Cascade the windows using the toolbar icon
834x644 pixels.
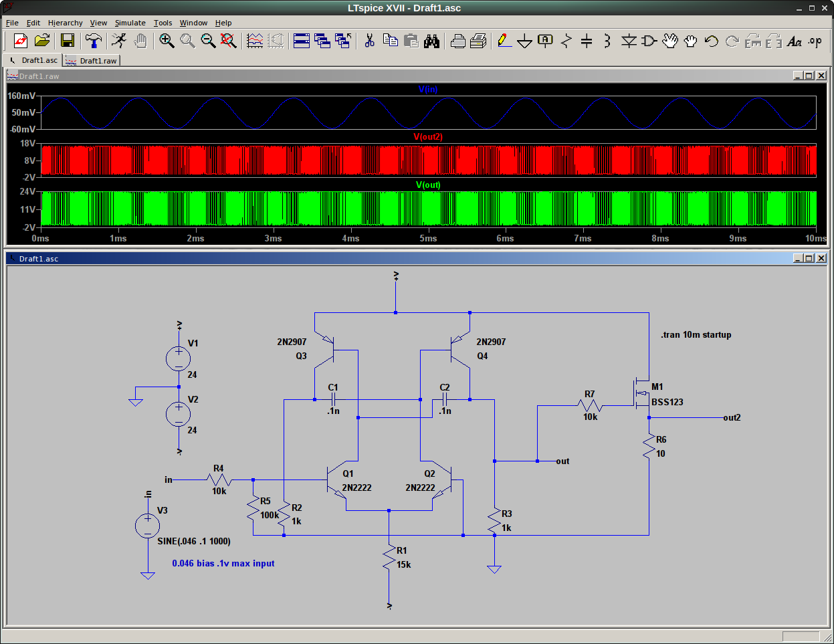coord(322,41)
